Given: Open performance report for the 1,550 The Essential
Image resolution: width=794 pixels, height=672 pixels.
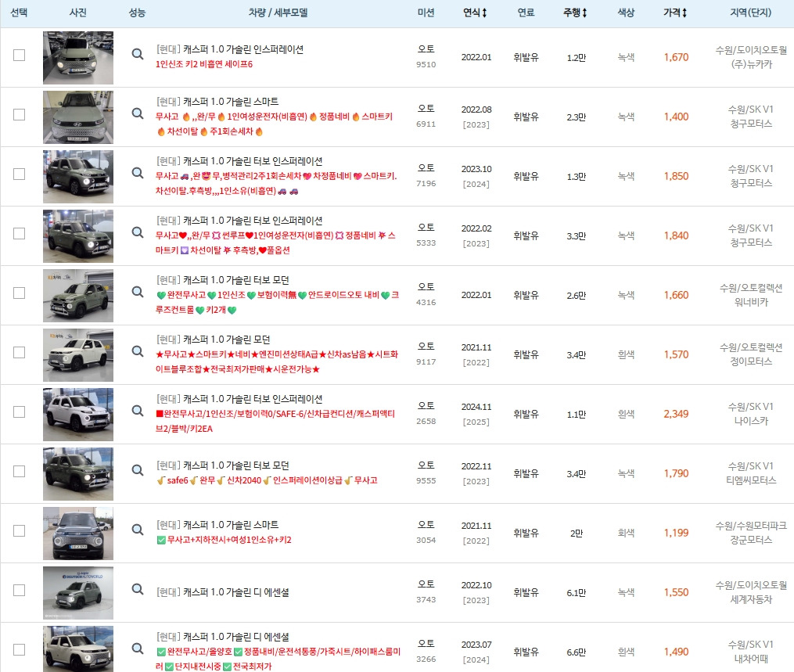Looking at the screenshot, I should point(137,589).
